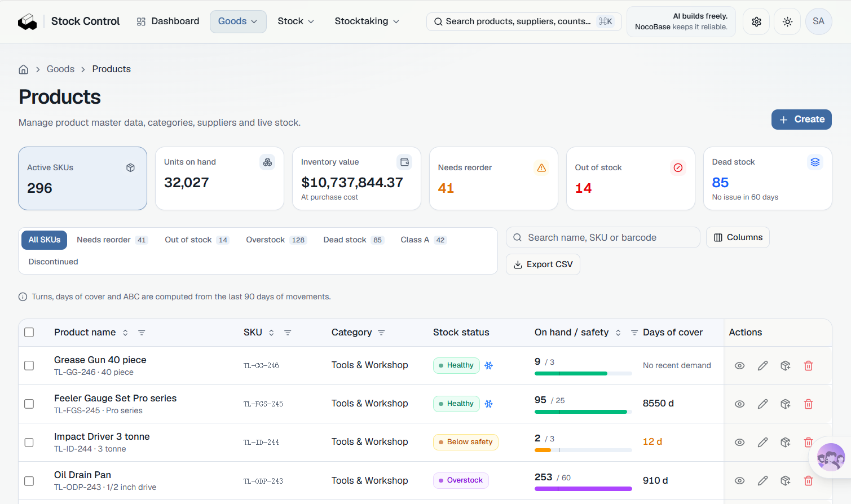The width and height of the screenshot is (851, 504).
Task: Edit Grease Gun 40 piece pencil icon
Action: click(x=762, y=366)
